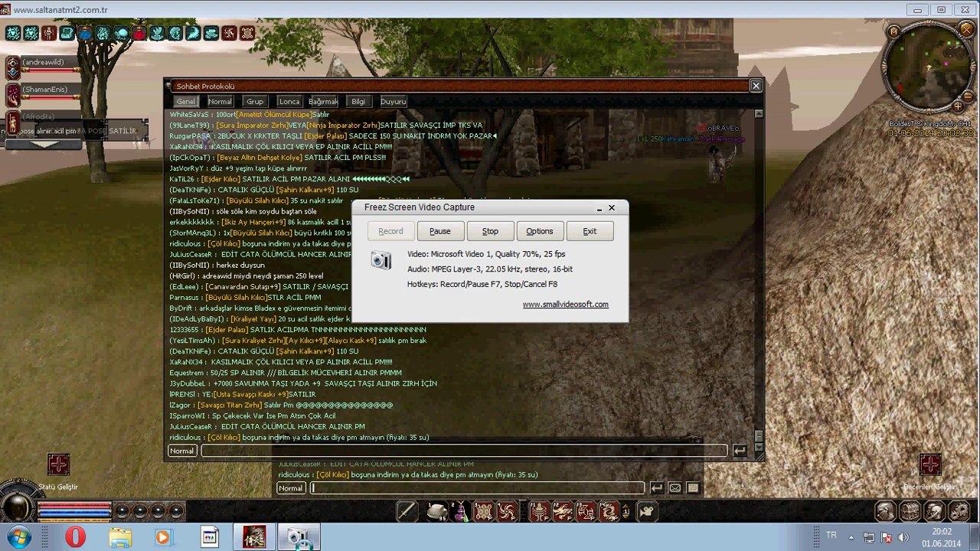This screenshot has width=980, height=551.
Task: Click the scroll buff icon in the top row
Action: click(x=67, y=33)
